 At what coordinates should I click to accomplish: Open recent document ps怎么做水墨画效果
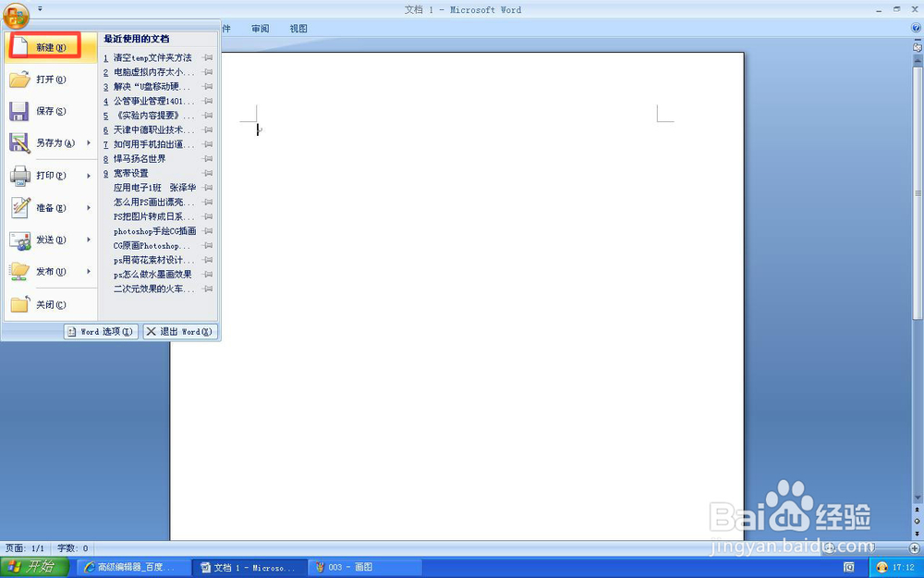click(152, 275)
